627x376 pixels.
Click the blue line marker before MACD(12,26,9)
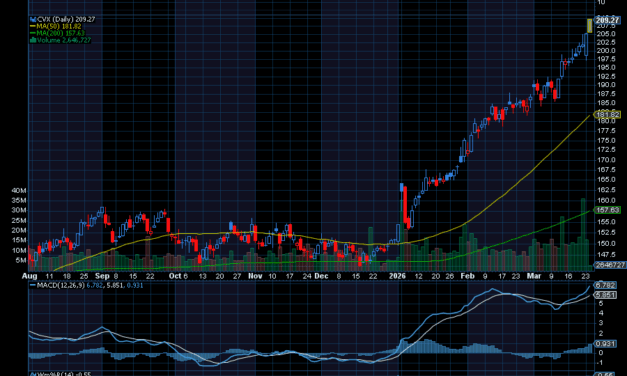(33, 285)
